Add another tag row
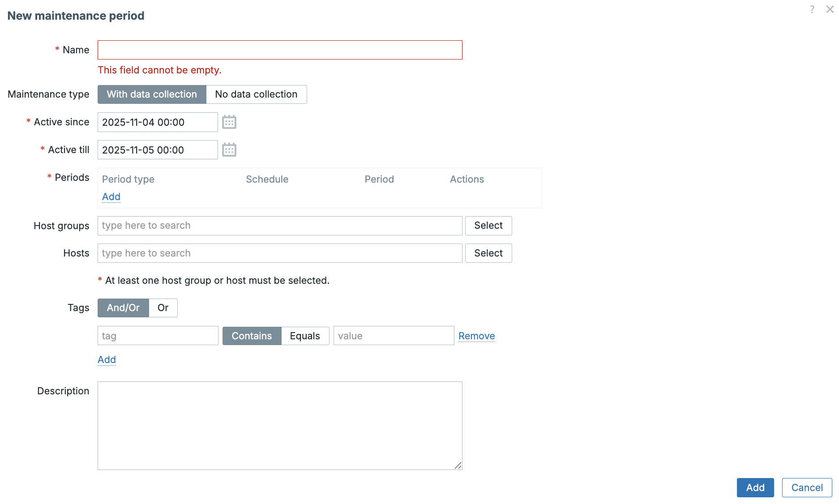This screenshot has height=504, width=839. pyautogui.click(x=107, y=360)
